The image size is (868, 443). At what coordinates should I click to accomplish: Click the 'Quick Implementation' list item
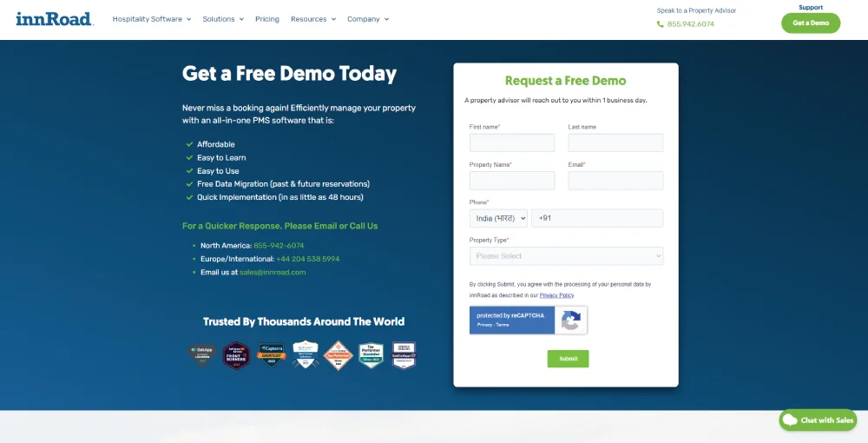[280, 197]
